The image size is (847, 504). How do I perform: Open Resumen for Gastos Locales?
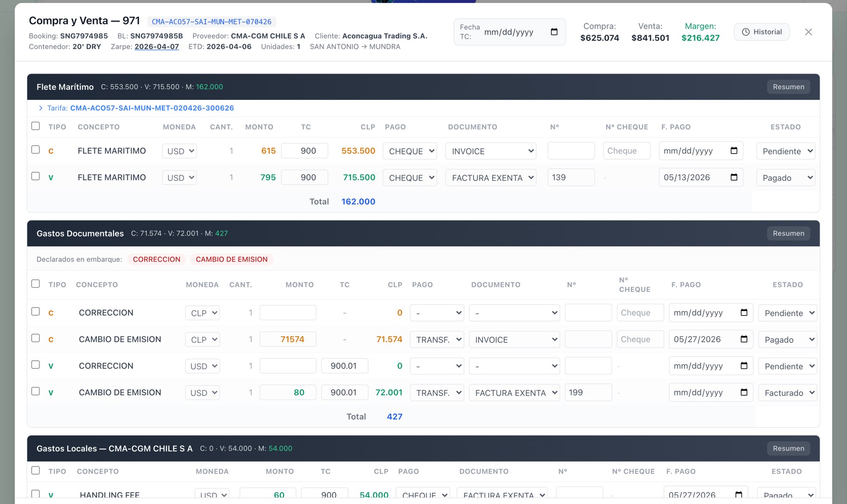coord(788,448)
